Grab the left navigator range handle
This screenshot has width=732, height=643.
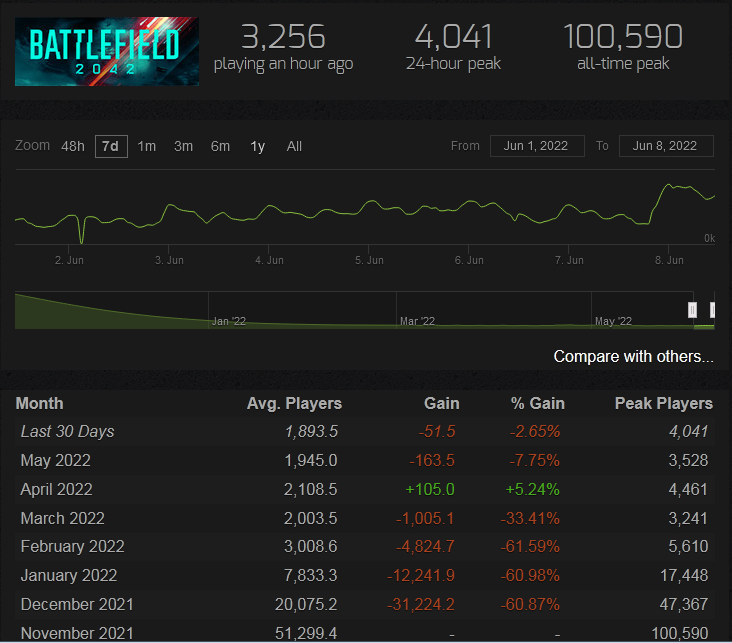692,310
